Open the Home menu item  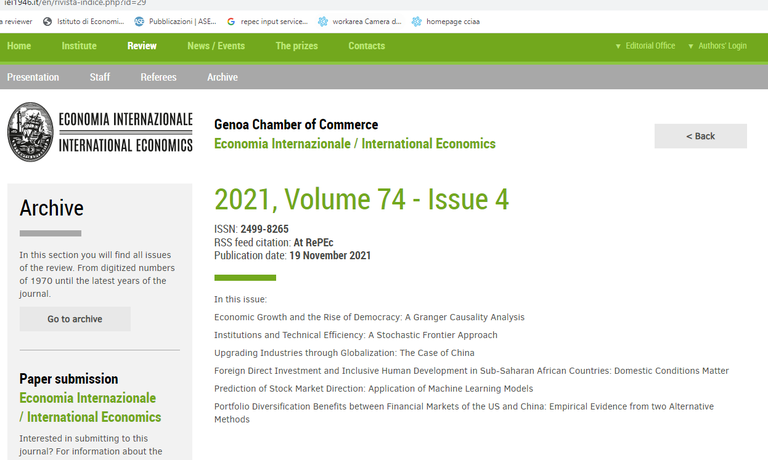(19, 46)
